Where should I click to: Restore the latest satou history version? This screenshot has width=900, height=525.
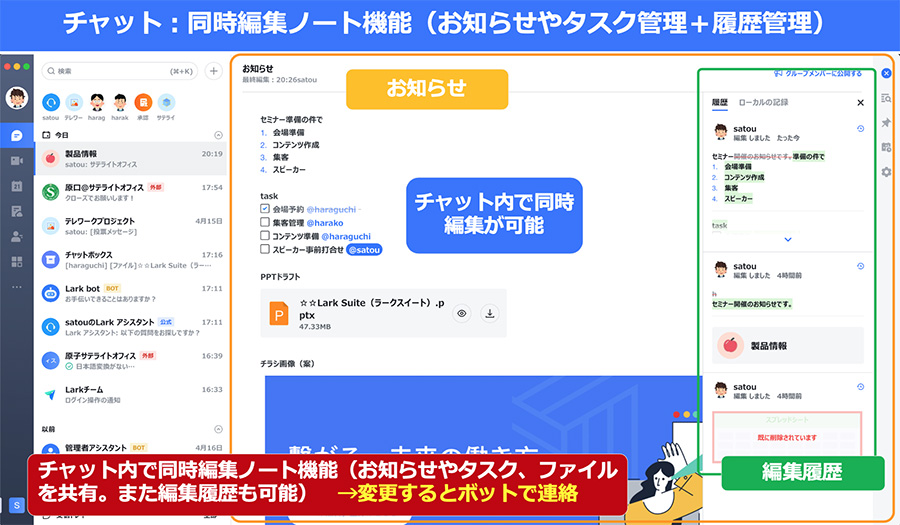pos(860,129)
